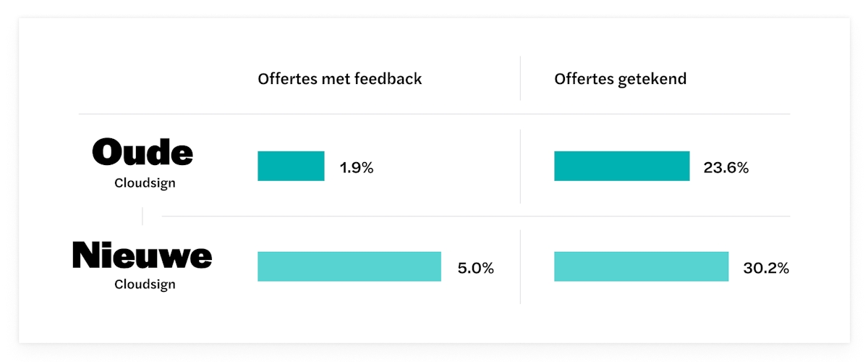Click the vertical divider in the Nieuwe row
Viewport: 868px width, 362px height.
coord(520,266)
